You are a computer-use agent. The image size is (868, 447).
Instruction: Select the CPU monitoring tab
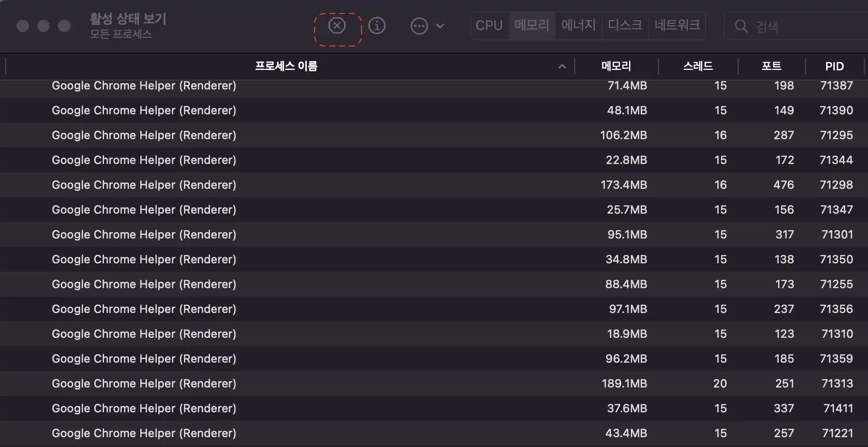(489, 25)
